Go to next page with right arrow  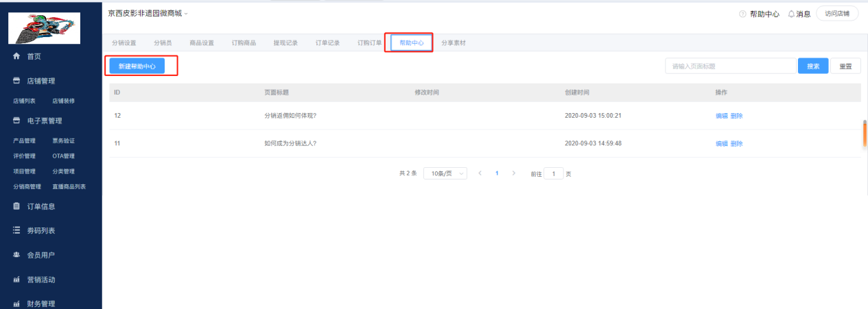click(514, 173)
